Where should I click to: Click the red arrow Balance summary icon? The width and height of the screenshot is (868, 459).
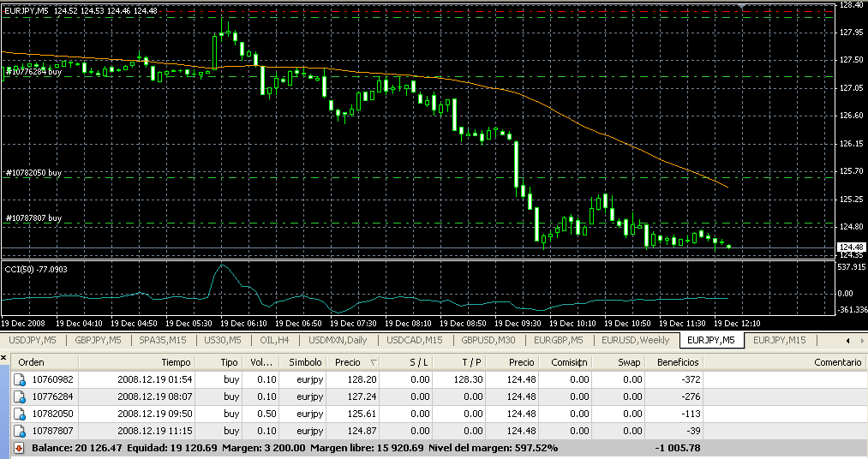[x=20, y=448]
